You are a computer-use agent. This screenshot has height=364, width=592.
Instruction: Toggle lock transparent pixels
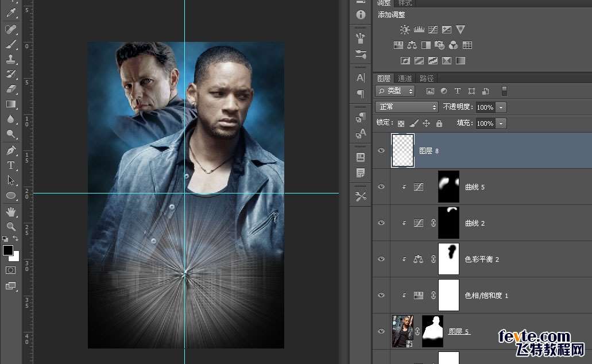point(401,123)
